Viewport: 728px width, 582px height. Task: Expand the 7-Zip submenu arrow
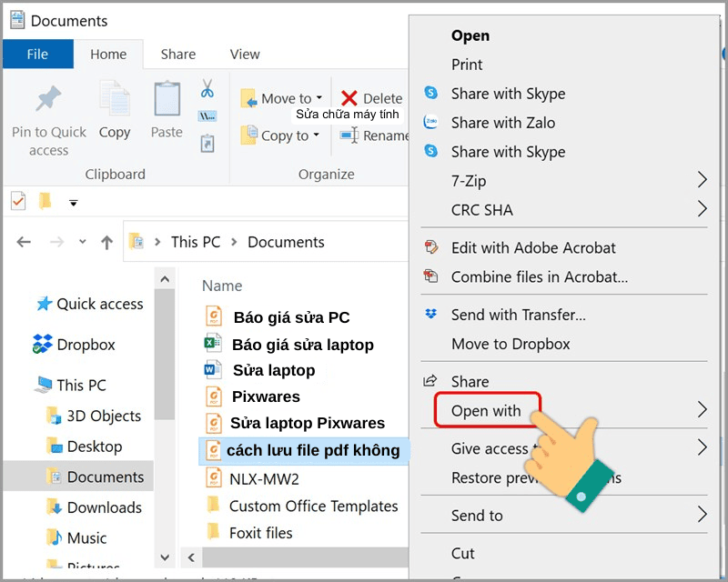click(702, 180)
